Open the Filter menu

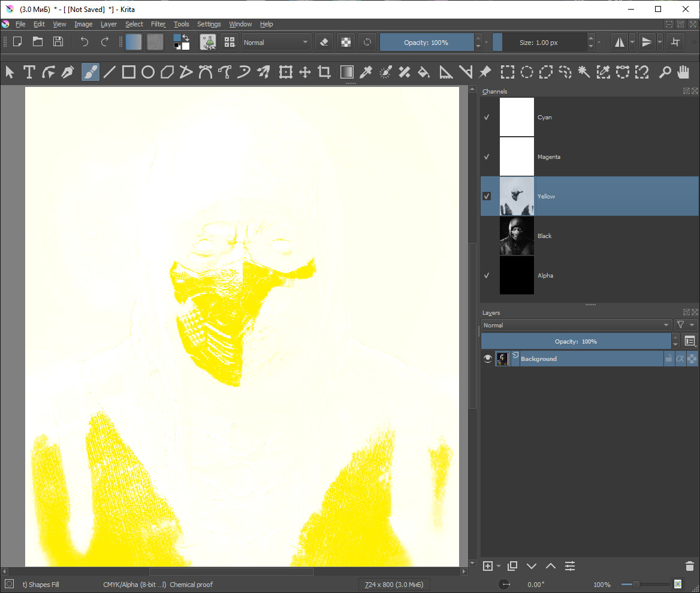pos(158,24)
